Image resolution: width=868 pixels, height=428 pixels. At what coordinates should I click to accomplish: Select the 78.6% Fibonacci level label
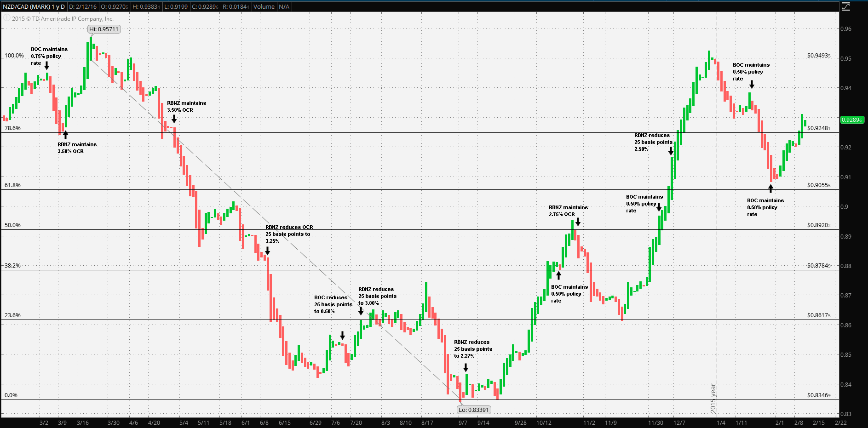pyautogui.click(x=12, y=128)
